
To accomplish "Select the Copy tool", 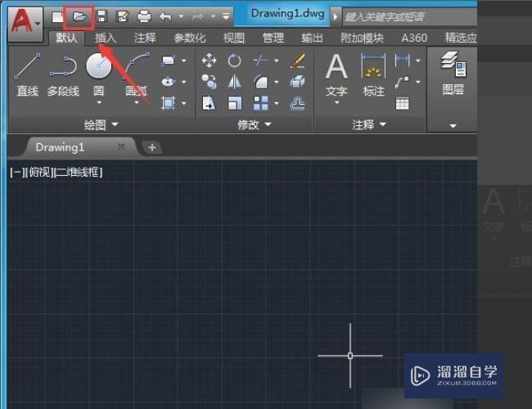I will point(209,82).
